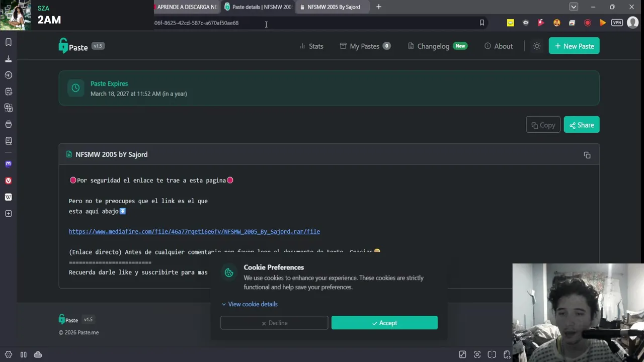Open the tab list dropdown arrow
Image resolution: width=644 pixels, height=362 pixels.
click(x=574, y=7)
